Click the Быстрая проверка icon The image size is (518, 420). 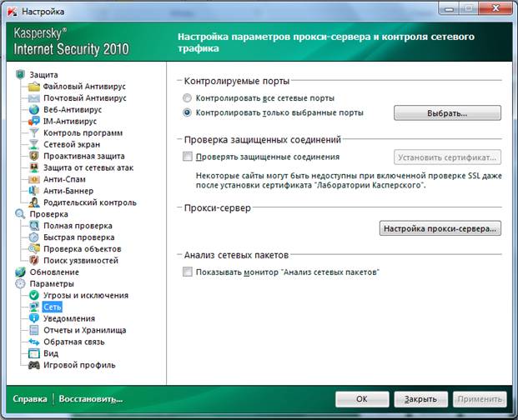[x=34, y=237]
